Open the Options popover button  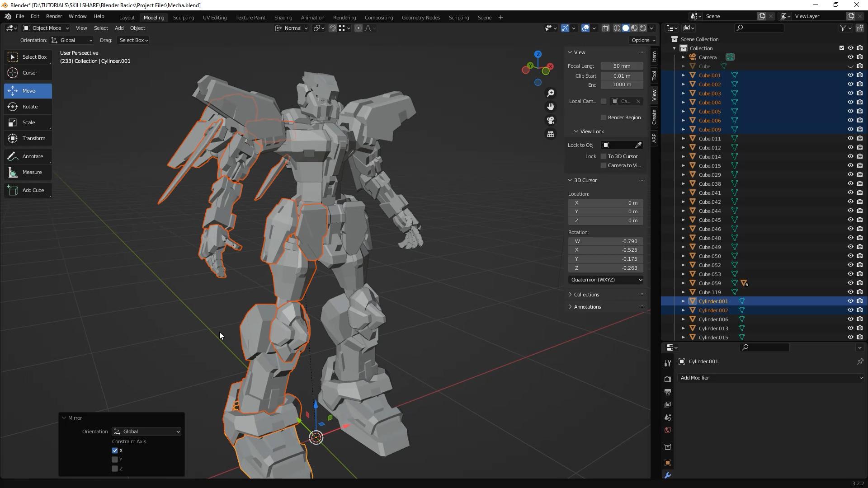pos(643,40)
